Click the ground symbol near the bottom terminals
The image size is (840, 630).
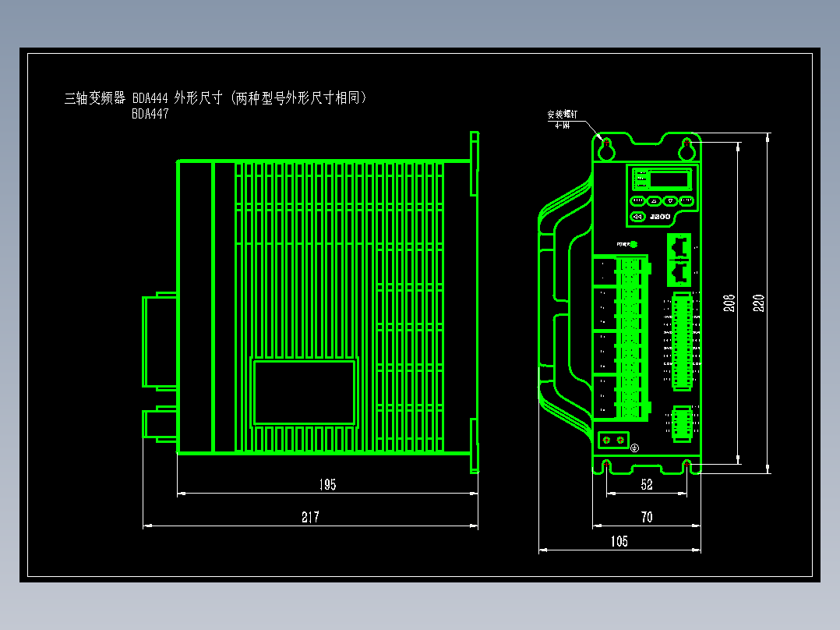(635, 448)
